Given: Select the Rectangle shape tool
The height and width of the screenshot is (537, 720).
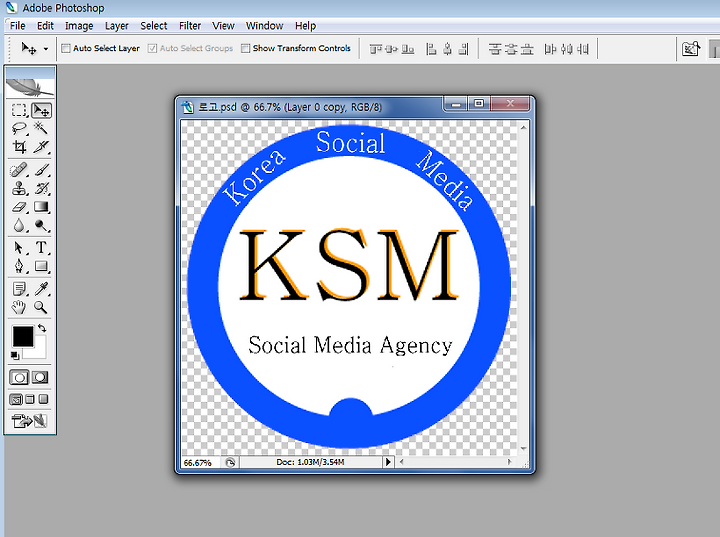Looking at the screenshot, I should (x=41, y=266).
